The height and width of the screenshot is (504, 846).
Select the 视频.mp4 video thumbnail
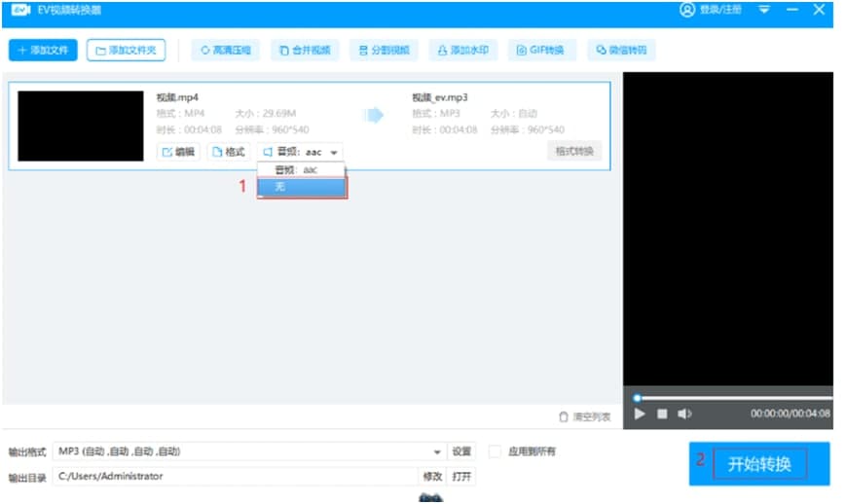click(x=81, y=126)
